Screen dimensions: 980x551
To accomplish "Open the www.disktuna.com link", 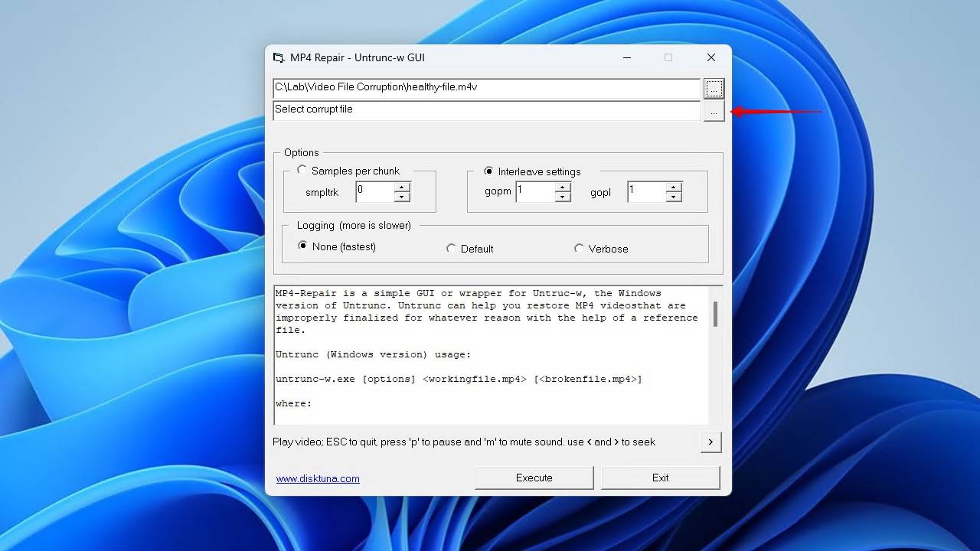I will tap(318, 478).
